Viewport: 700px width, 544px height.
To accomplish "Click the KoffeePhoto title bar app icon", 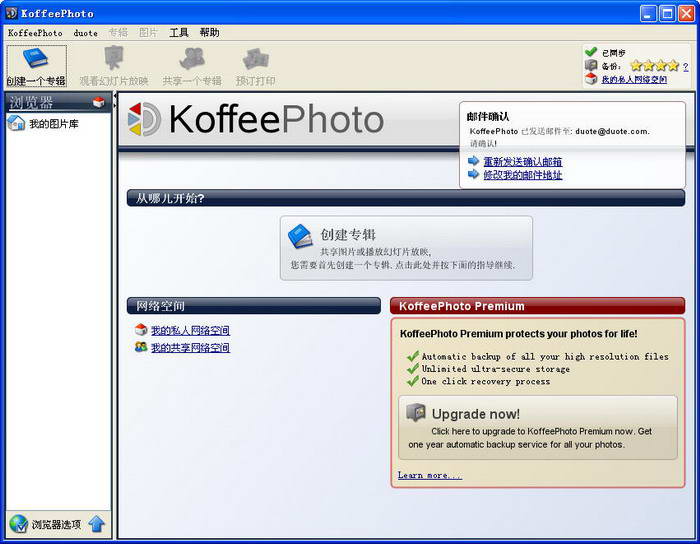I will 11,13.
